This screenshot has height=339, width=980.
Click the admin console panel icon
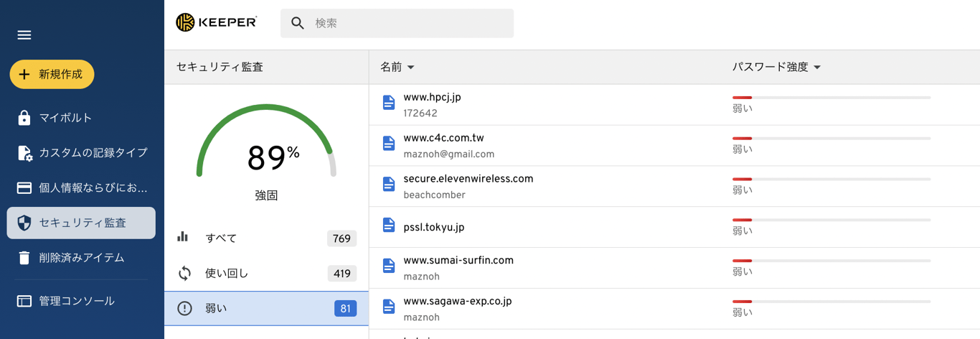point(24,302)
